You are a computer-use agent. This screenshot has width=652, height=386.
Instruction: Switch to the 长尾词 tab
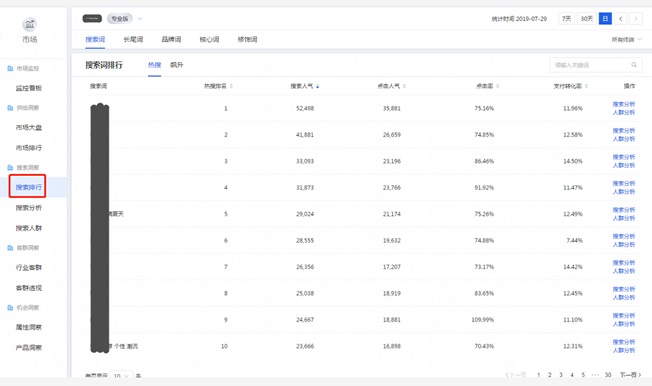pyautogui.click(x=133, y=40)
